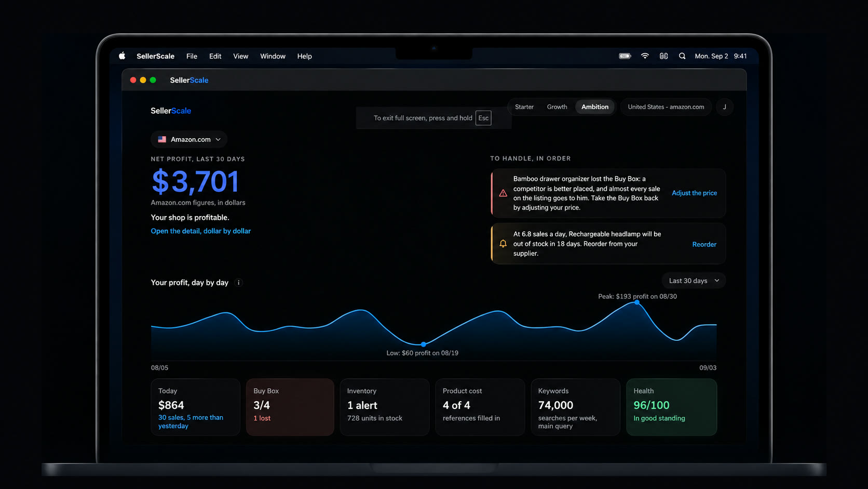
Task: Click Adjust the price link
Action: (x=694, y=193)
